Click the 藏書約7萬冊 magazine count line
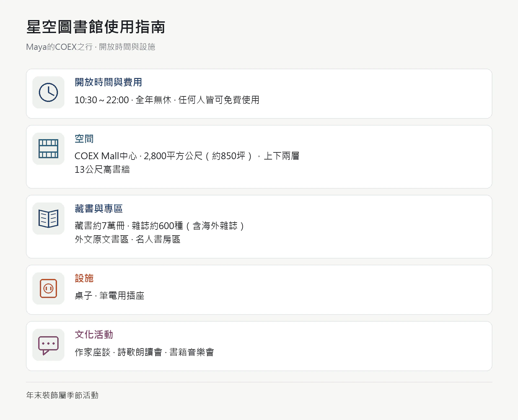 pos(159,226)
